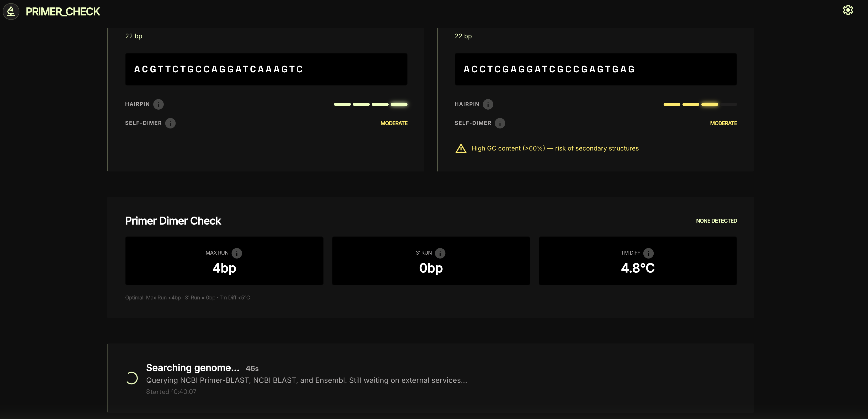Click info icon beside left primer SELF-DIMER
This screenshot has height=419, width=868.
(x=171, y=123)
